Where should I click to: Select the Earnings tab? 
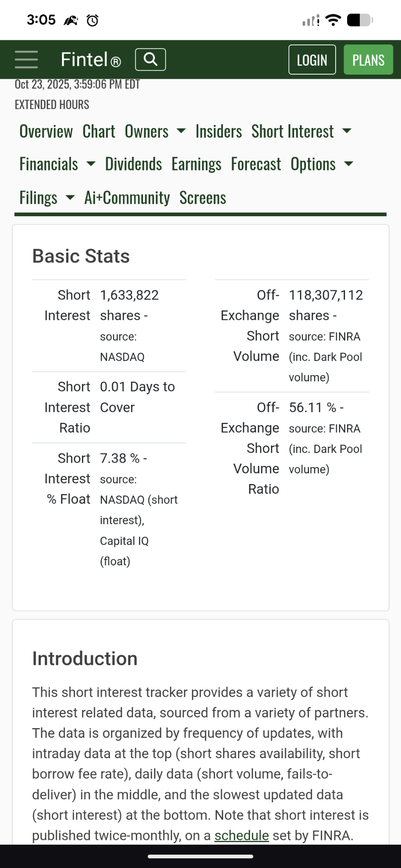[196, 164]
